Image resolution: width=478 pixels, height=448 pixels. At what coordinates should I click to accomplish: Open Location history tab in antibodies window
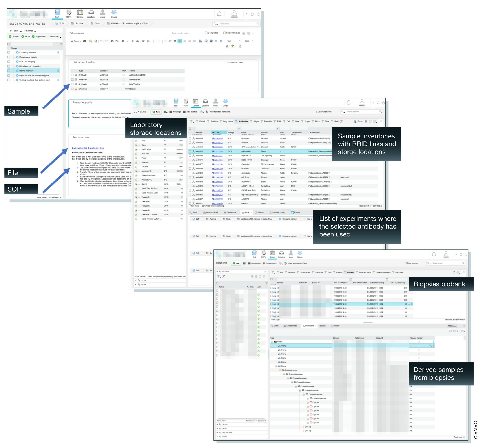coord(277,212)
